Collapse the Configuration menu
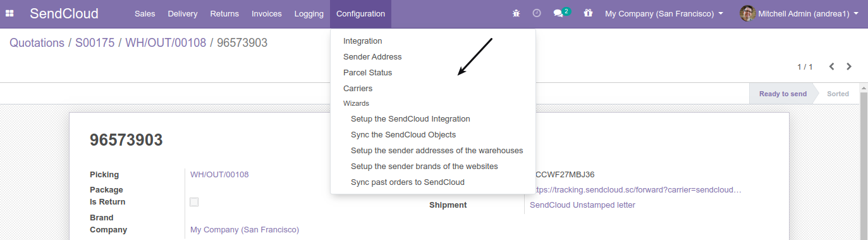 point(360,13)
